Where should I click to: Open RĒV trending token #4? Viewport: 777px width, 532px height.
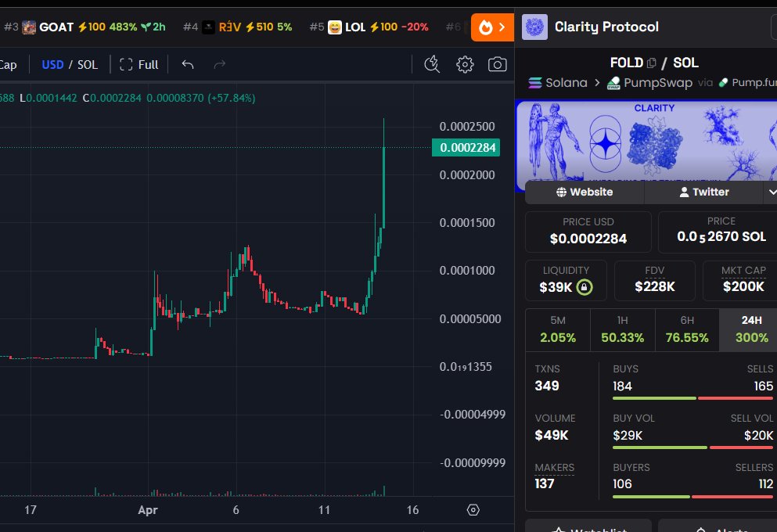click(237, 27)
